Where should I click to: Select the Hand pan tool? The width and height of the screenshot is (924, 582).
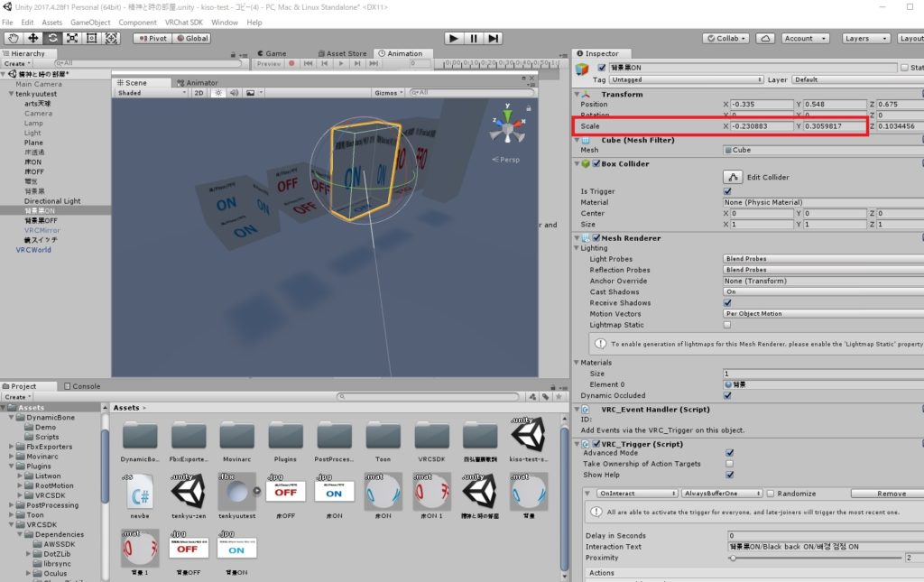tap(13, 38)
